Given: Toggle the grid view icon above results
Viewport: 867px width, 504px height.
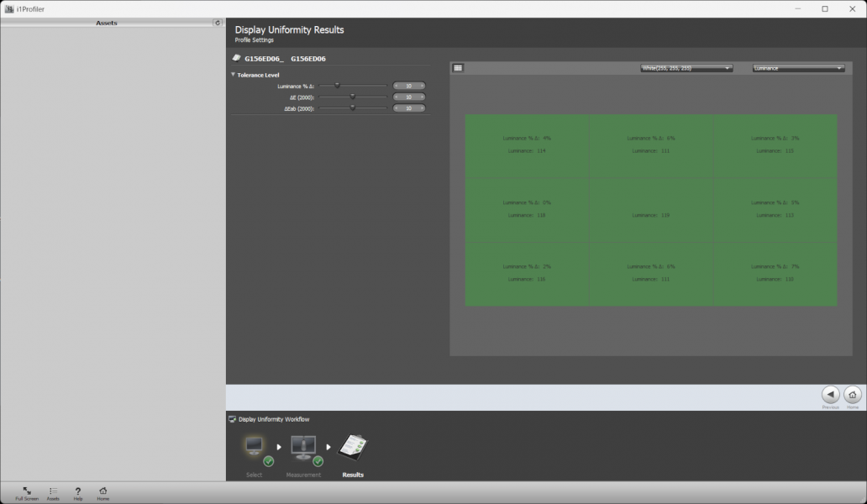Looking at the screenshot, I should (458, 68).
